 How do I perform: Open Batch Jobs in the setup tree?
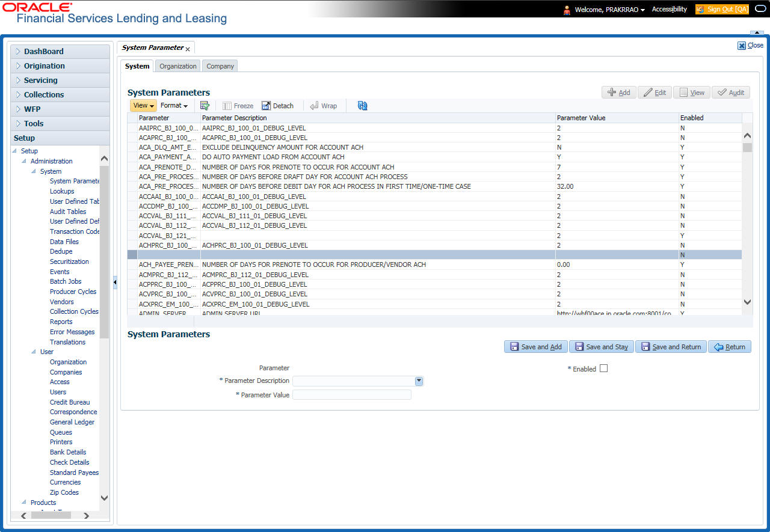point(66,281)
